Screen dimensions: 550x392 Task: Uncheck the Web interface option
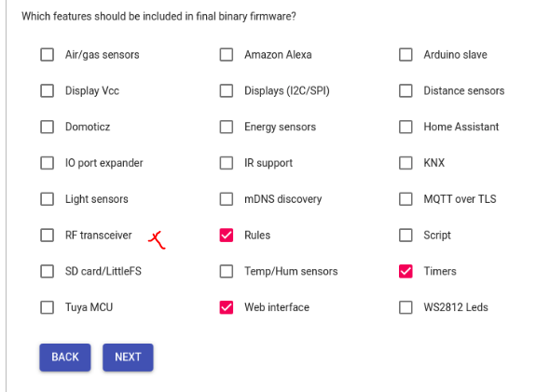tap(227, 307)
